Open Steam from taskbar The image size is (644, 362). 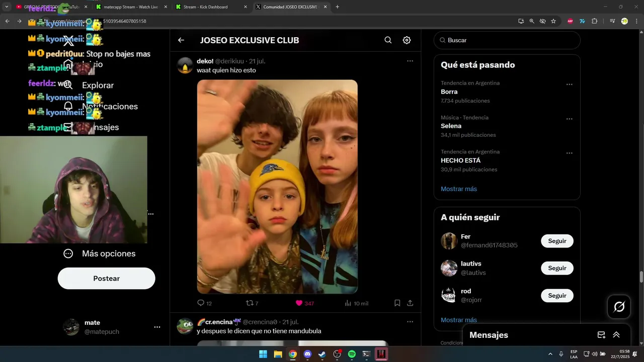point(322,354)
